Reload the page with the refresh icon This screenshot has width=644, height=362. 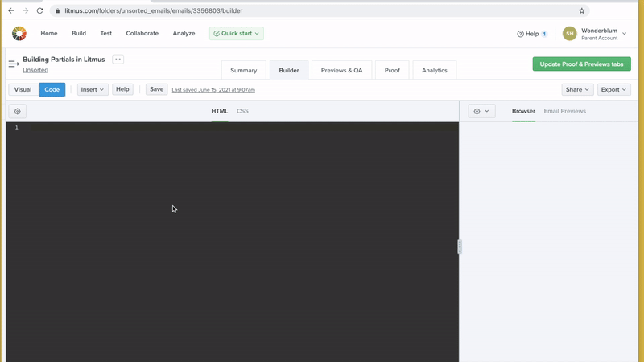(x=39, y=11)
